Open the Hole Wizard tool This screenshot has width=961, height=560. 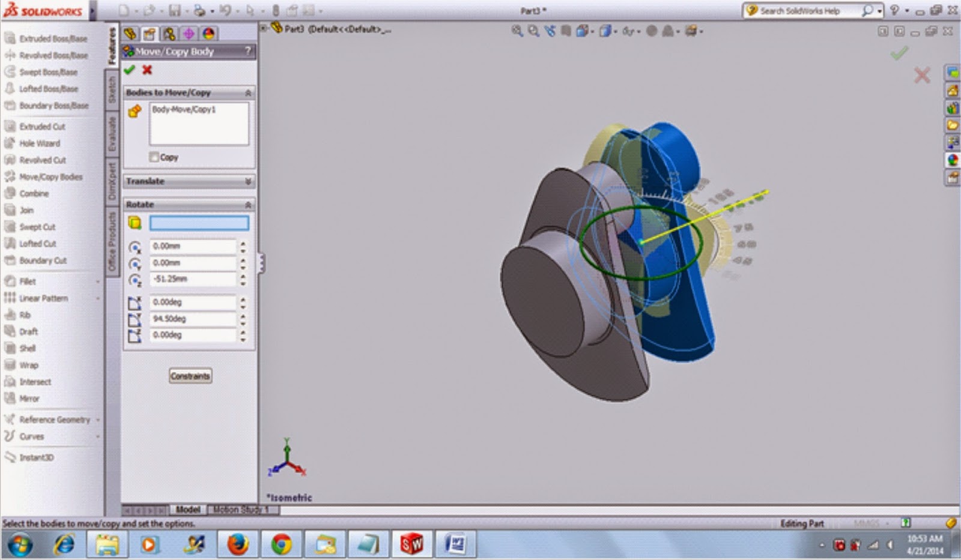click(x=40, y=143)
